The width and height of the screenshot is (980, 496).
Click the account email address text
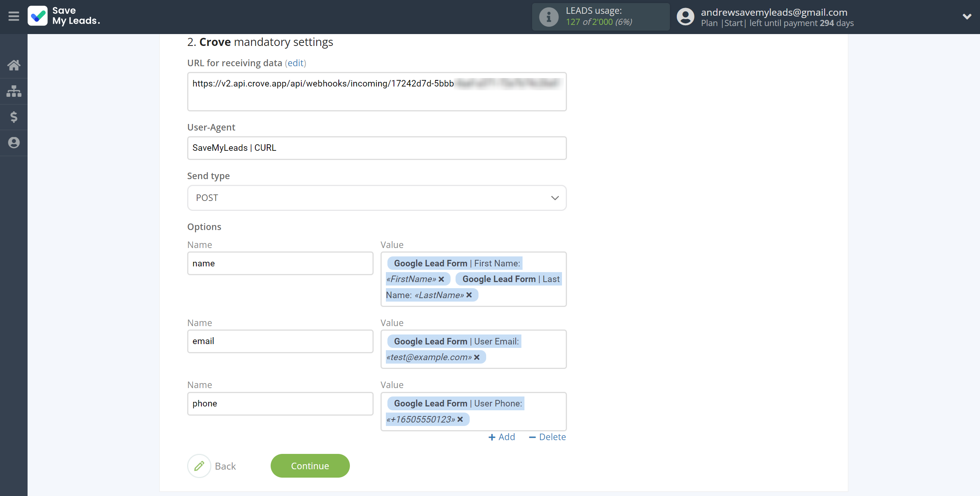coord(774,12)
